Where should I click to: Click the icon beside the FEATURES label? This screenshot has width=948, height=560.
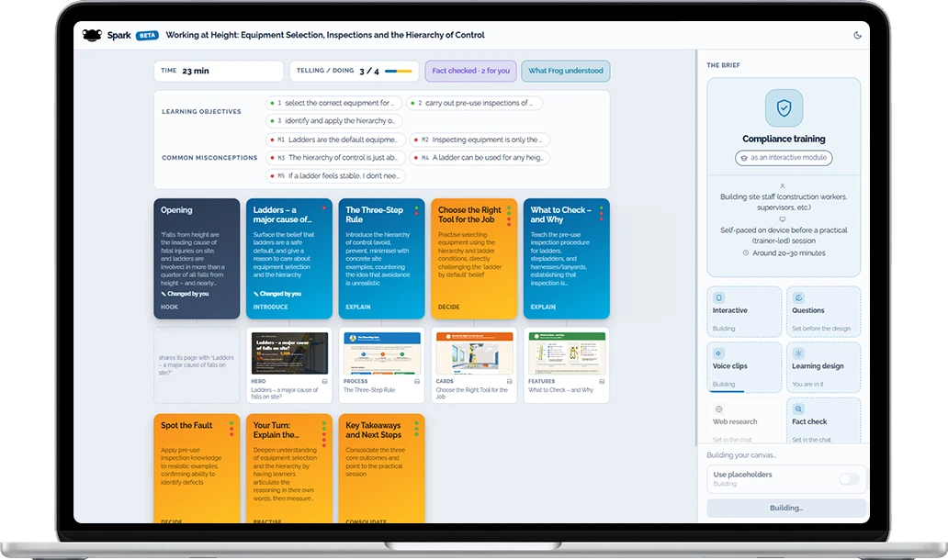point(603,382)
